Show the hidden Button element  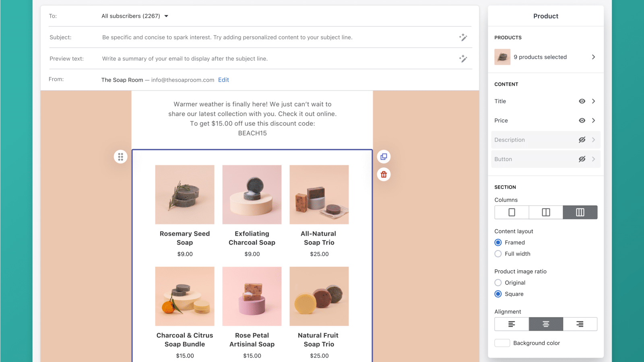point(582,159)
